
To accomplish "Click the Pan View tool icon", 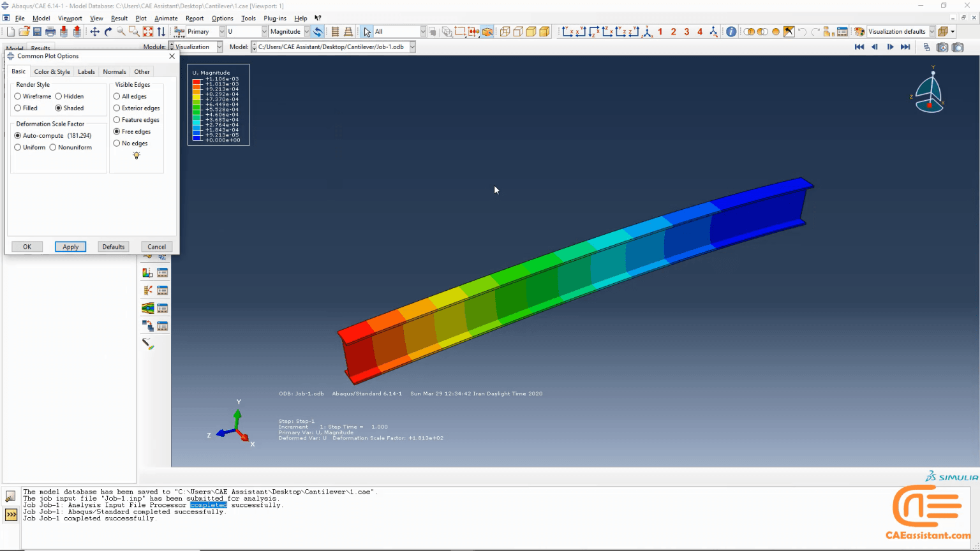I will click(94, 32).
